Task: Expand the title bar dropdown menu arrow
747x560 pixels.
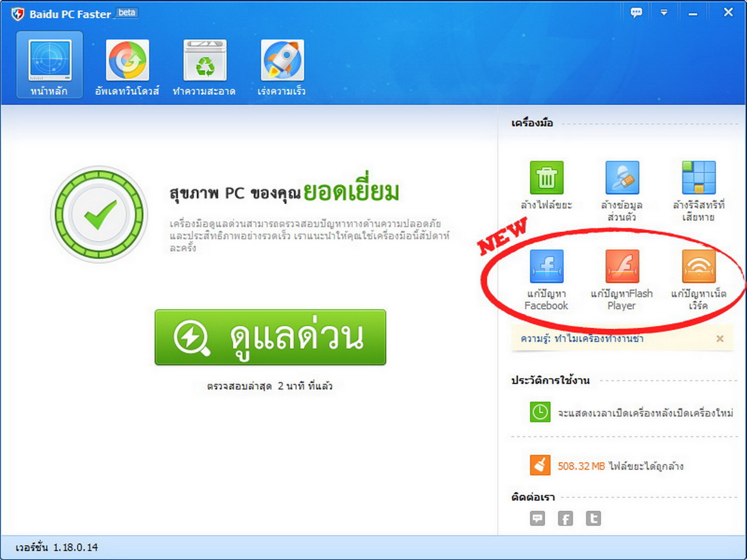Action: [664, 13]
